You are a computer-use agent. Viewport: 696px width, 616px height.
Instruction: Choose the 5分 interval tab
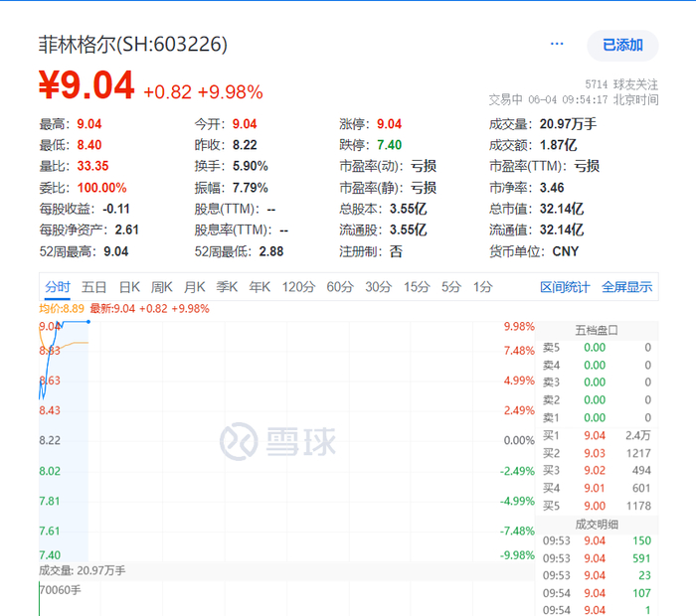tap(451, 287)
